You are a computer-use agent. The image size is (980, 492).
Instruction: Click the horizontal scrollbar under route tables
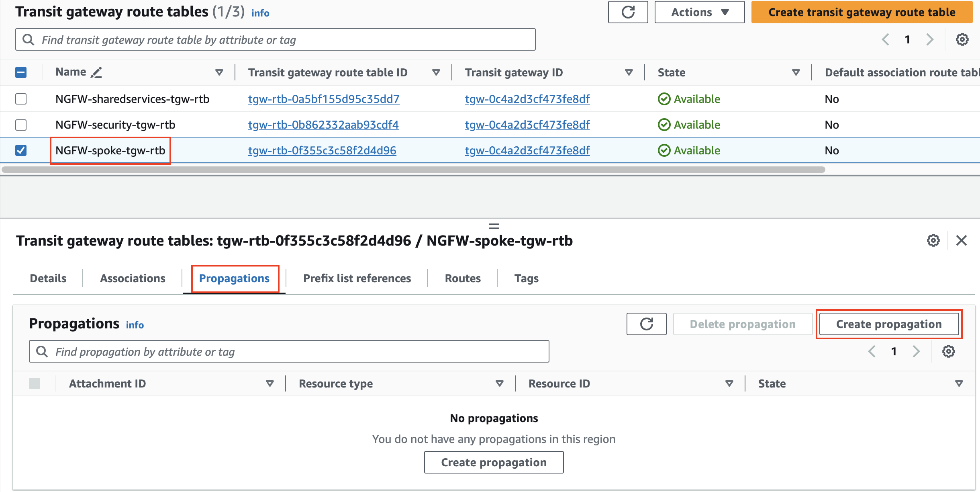point(413,170)
